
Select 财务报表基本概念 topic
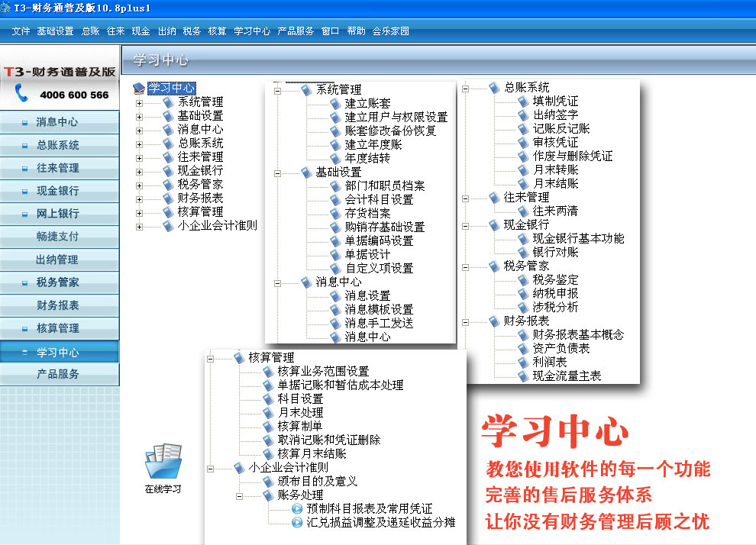tap(578, 334)
